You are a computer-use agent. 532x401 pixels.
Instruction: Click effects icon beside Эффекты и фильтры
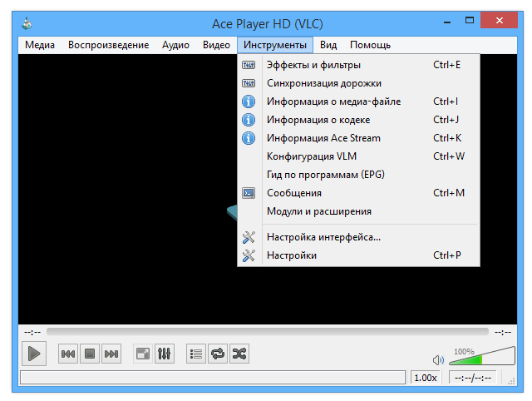tap(249, 65)
